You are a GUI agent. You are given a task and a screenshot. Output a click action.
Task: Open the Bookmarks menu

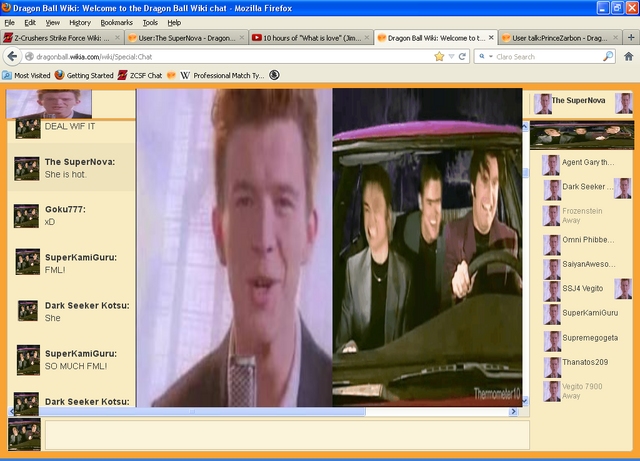click(116, 22)
